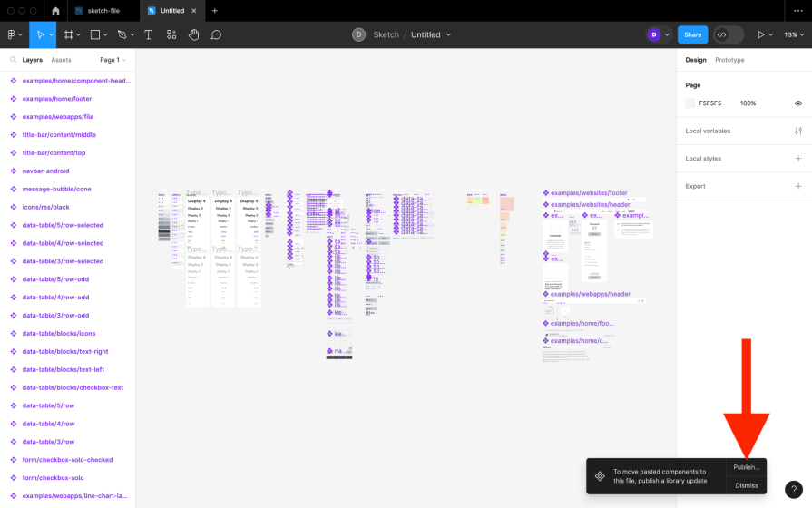Viewport: 812px width, 508px height.
Task: Open Figma main menu dropdown
Action: tap(15, 34)
